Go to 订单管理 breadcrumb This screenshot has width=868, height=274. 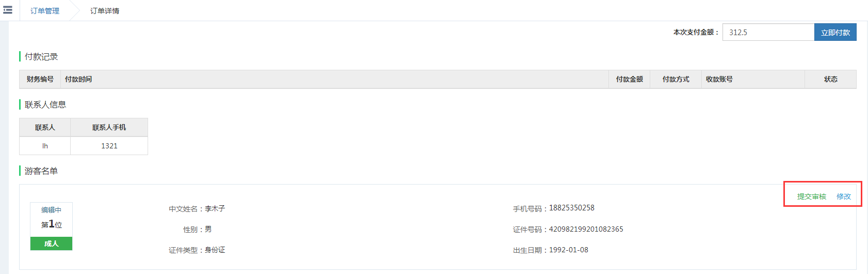[x=45, y=11]
